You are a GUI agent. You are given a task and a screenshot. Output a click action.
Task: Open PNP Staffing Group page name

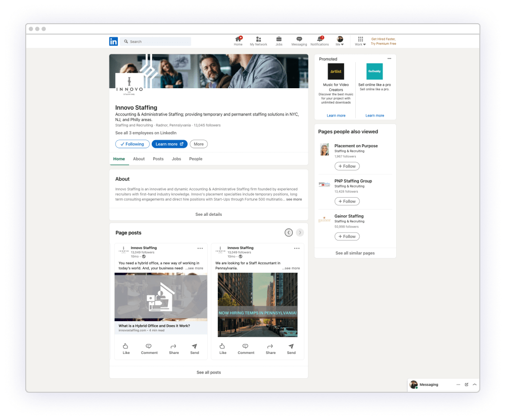(x=353, y=181)
